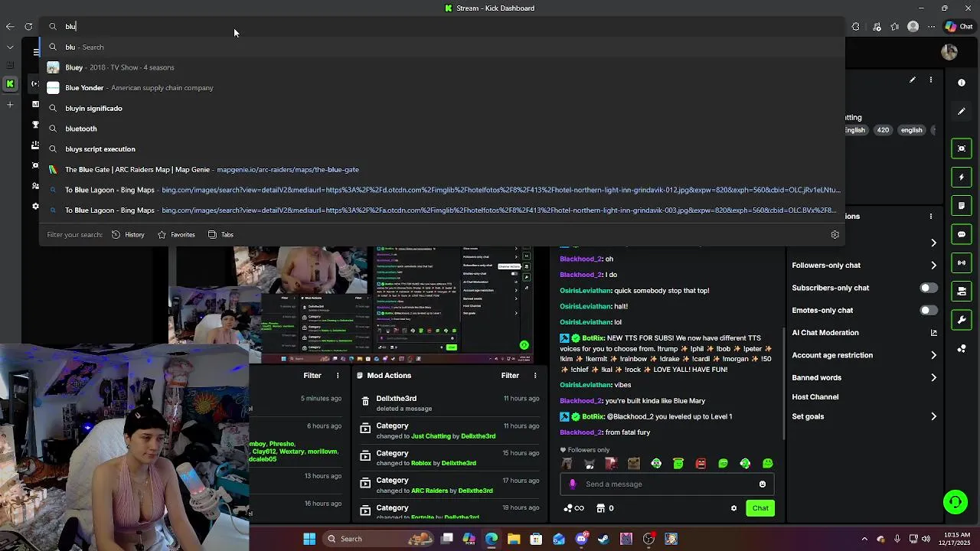Open Microsoft Store from the taskbar
The height and width of the screenshot is (551, 980).
pos(536,539)
